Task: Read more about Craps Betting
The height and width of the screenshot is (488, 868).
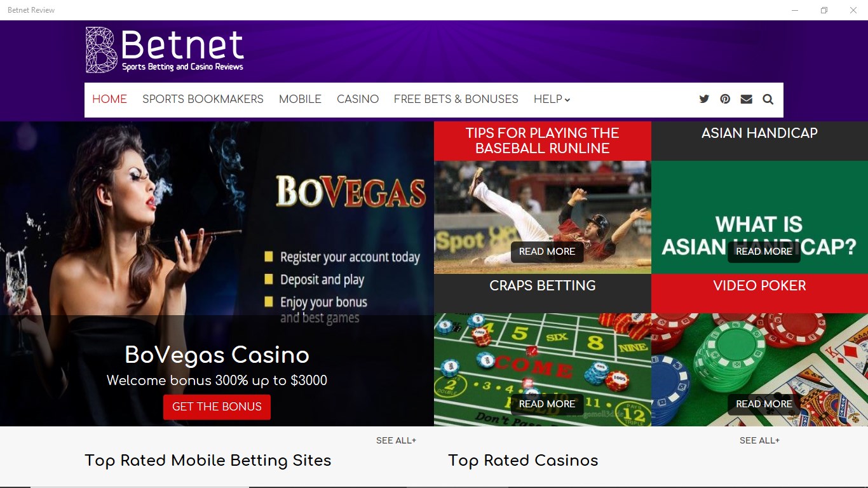Action: (x=547, y=404)
